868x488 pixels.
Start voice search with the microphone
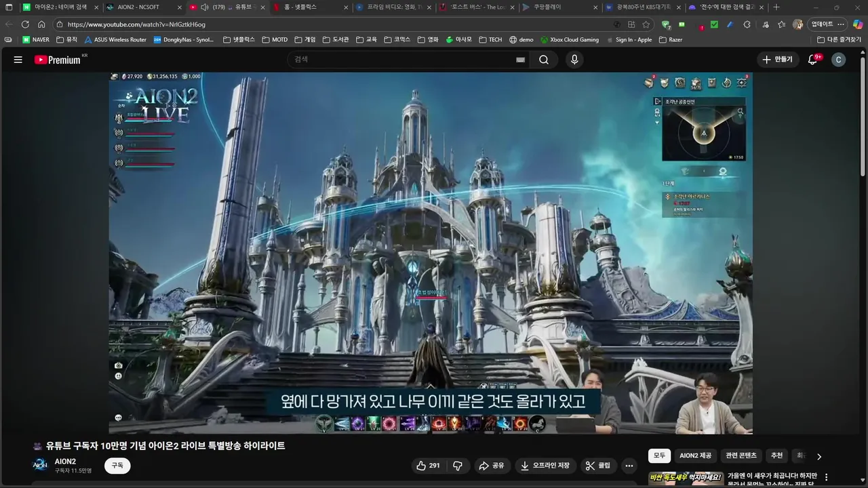574,60
